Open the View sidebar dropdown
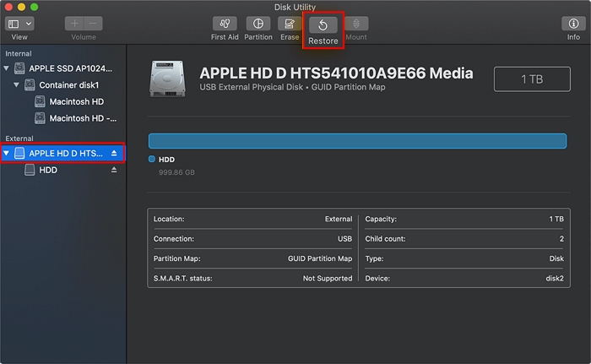The height and width of the screenshot is (364, 591). [20, 24]
